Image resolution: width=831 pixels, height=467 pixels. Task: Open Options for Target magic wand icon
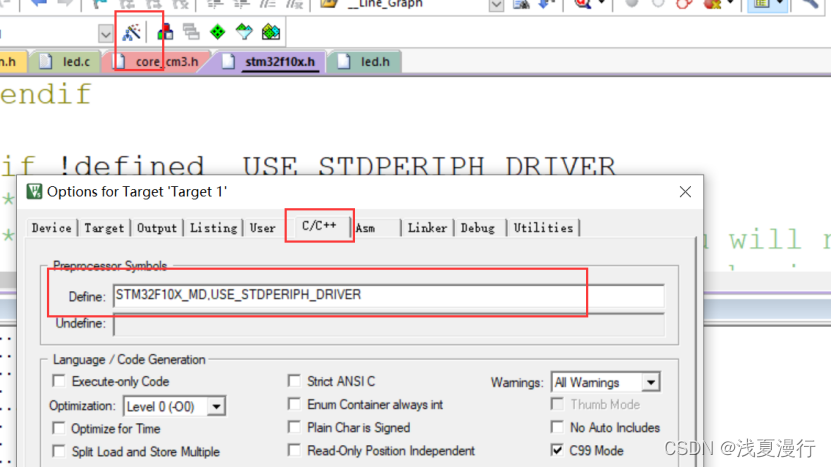coord(131,32)
